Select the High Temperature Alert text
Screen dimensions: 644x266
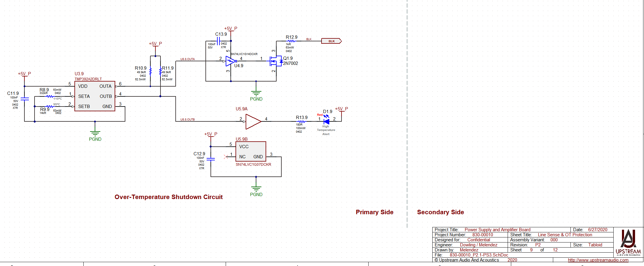click(326, 130)
